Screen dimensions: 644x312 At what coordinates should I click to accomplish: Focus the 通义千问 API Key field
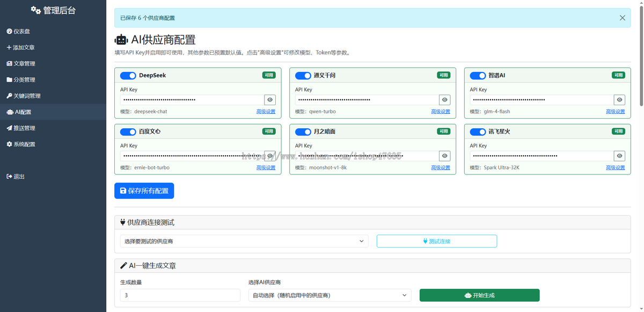click(x=367, y=100)
